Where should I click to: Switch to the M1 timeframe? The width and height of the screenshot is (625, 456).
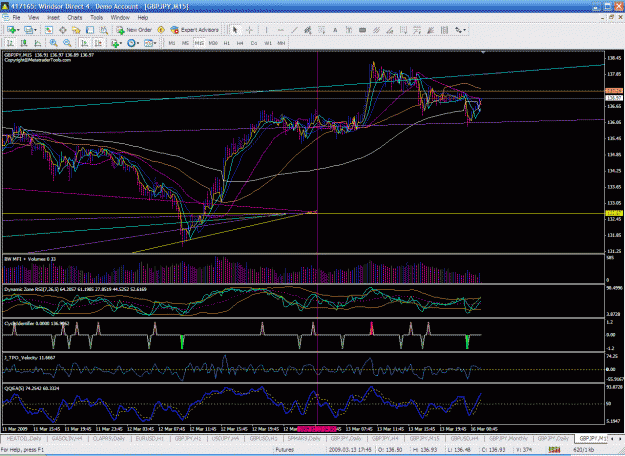coord(172,43)
